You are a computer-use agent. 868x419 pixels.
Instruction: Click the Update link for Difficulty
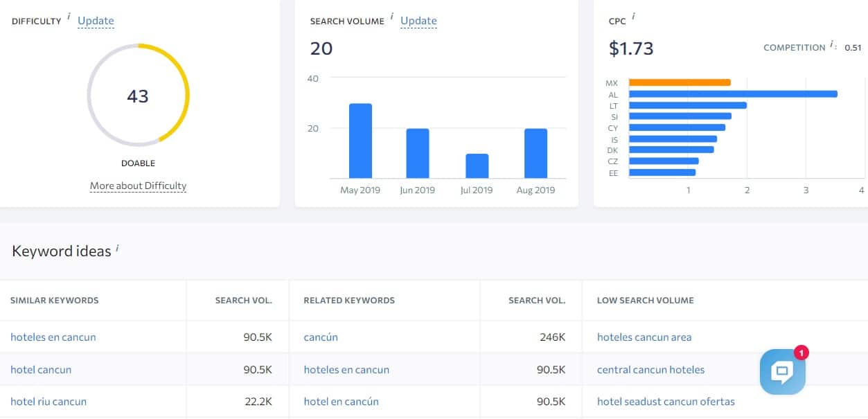tap(96, 21)
